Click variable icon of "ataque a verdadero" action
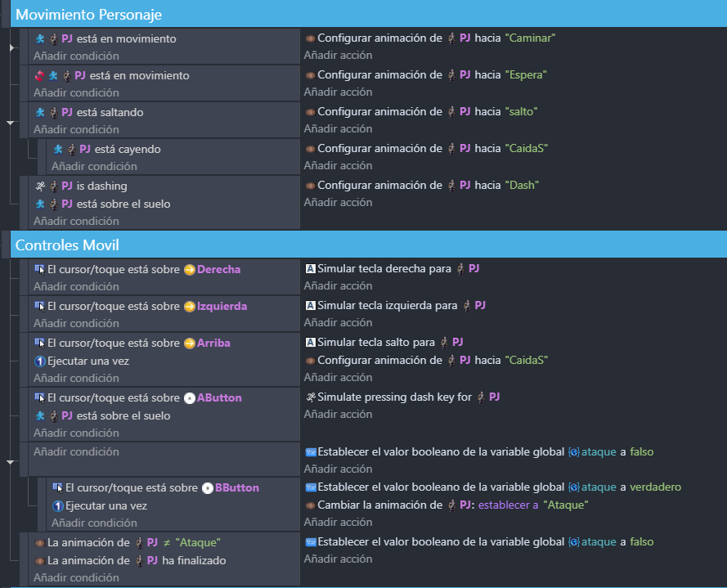The width and height of the screenshot is (727, 588). 310,487
